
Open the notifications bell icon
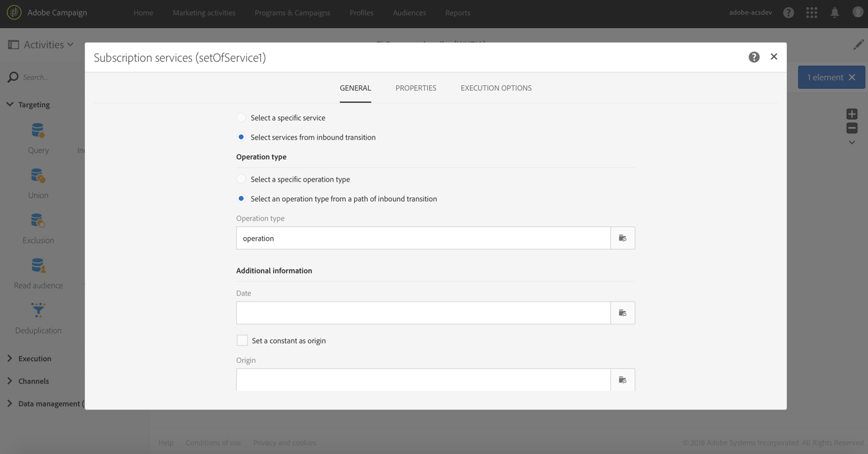(834, 13)
